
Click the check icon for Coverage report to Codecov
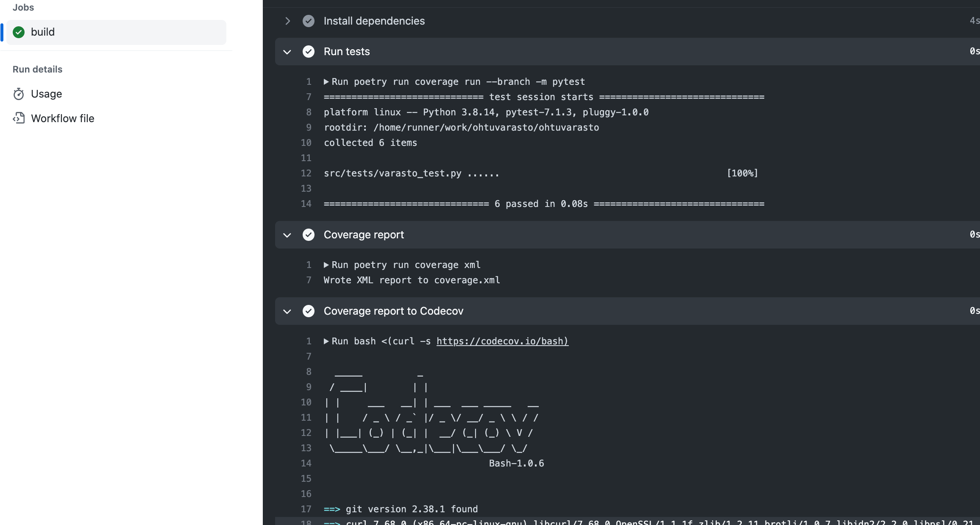coord(309,311)
